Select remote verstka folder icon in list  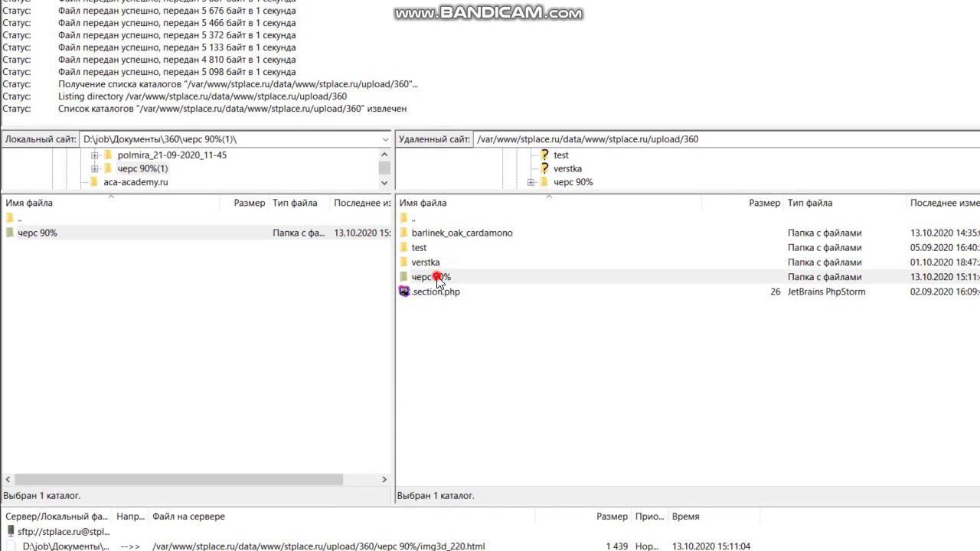[404, 262]
